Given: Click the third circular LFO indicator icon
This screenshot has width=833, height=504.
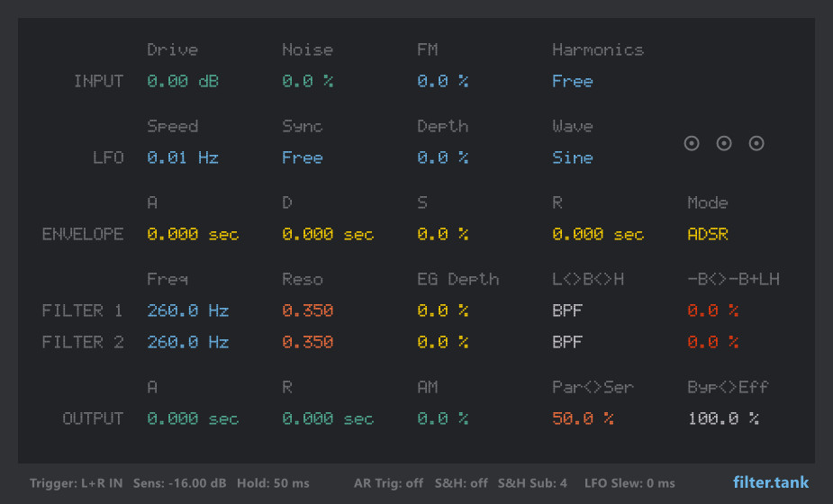Looking at the screenshot, I should tap(756, 143).
